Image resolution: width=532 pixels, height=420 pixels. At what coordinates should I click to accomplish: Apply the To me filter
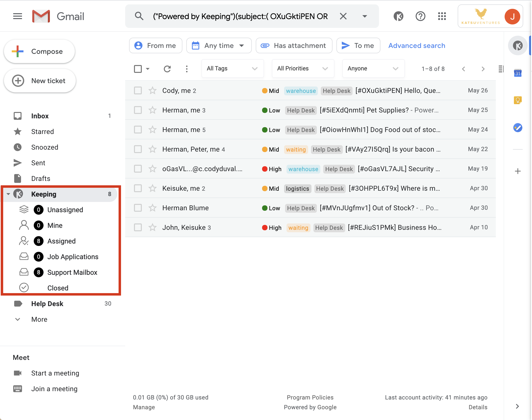pos(358,45)
